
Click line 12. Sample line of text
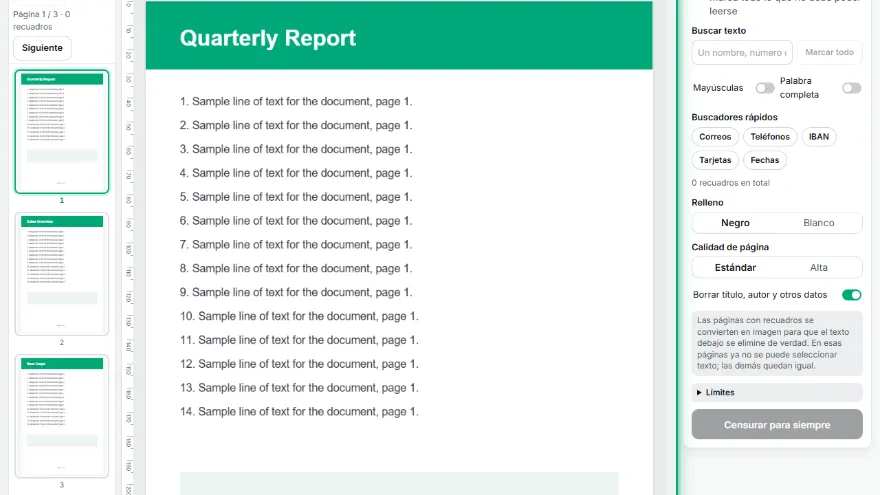(299, 364)
